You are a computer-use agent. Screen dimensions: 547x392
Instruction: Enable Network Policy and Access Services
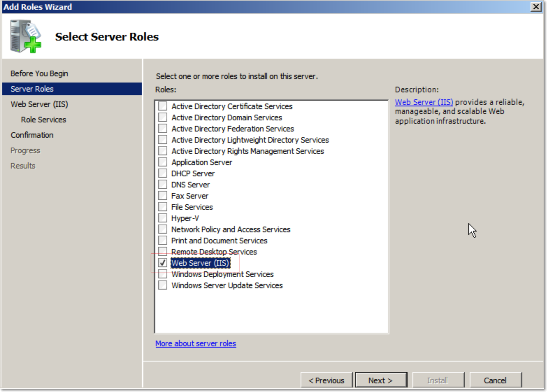(x=162, y=229)
